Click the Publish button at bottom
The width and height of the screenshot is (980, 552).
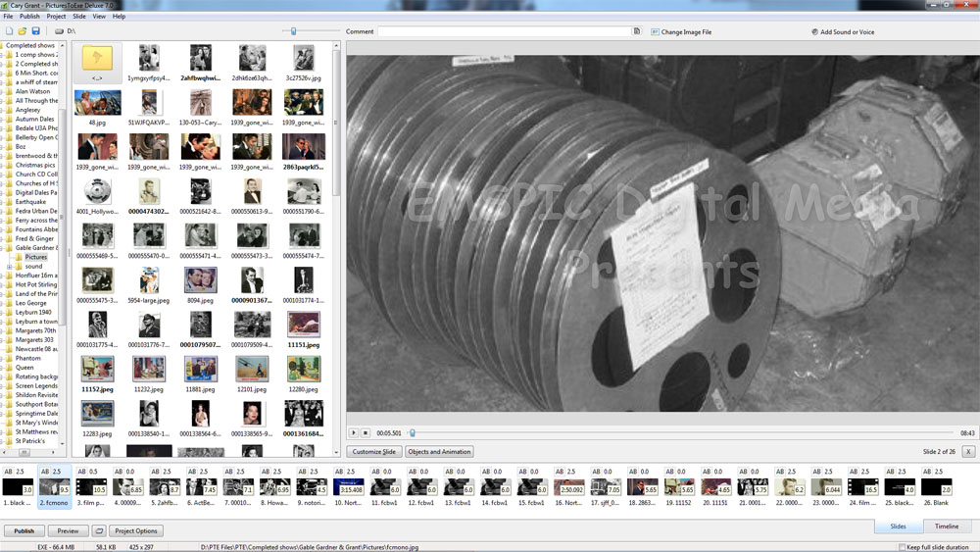click(24, 530)
